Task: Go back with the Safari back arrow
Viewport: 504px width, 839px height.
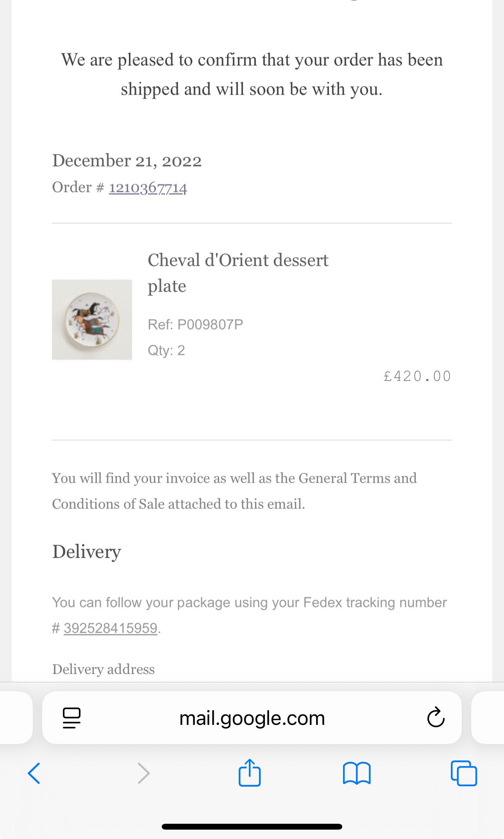Action: [34, 773]
